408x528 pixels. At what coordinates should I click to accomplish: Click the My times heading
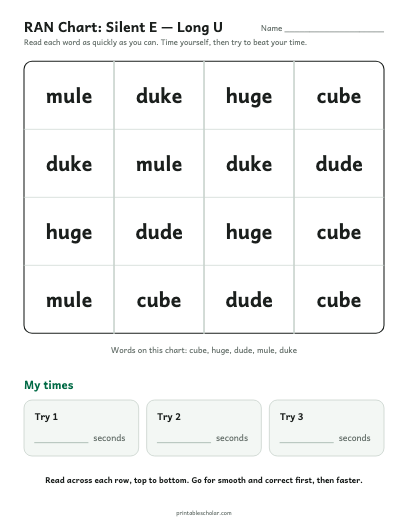(x=49, y=385)
